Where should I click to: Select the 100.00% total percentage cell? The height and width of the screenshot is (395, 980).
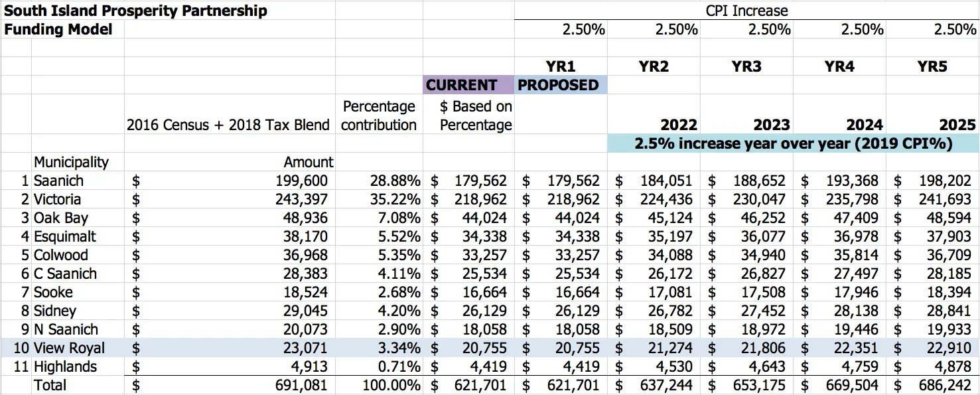(391, 385)
